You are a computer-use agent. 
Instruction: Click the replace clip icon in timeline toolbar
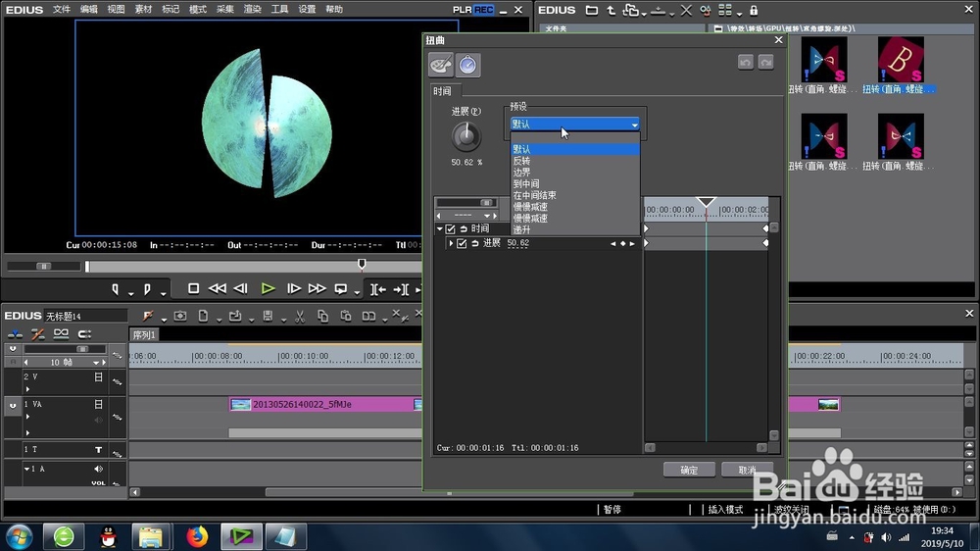(x=368, y=317)
